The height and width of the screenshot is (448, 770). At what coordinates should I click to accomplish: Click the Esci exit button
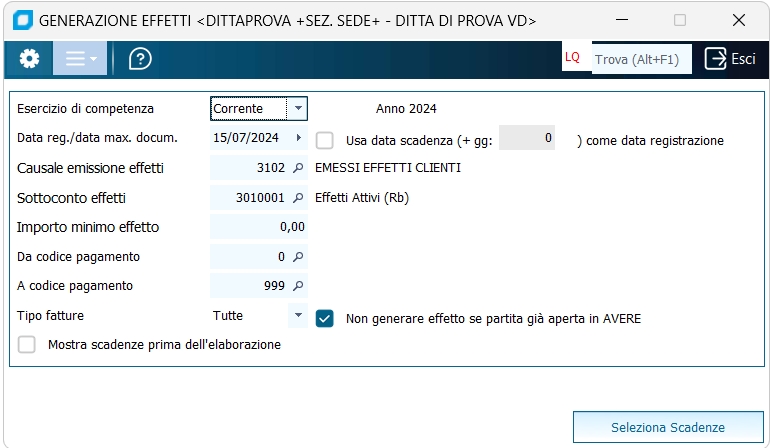click(730, 59)
